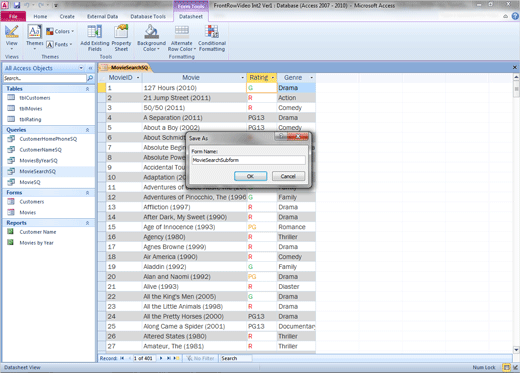The height and width of the screenshot is (373, 520).
Task: Open the theme Fonts menu
Action: coord(59,44)
